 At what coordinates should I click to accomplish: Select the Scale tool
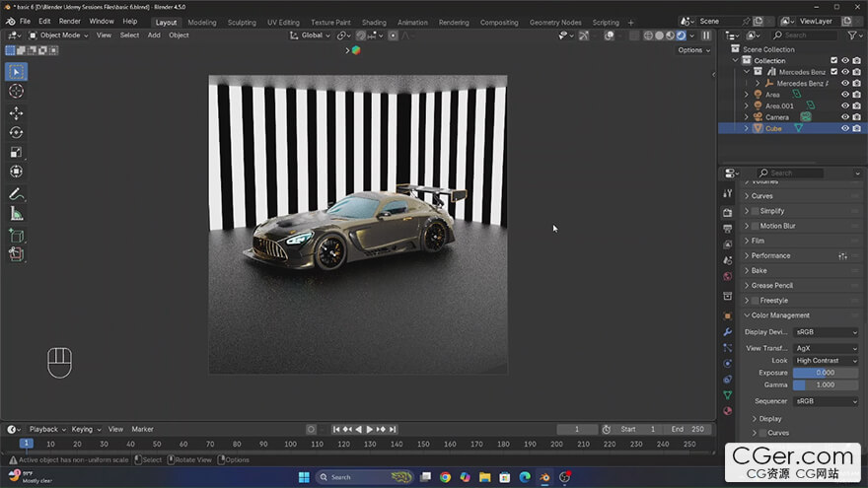coord(16,152)
